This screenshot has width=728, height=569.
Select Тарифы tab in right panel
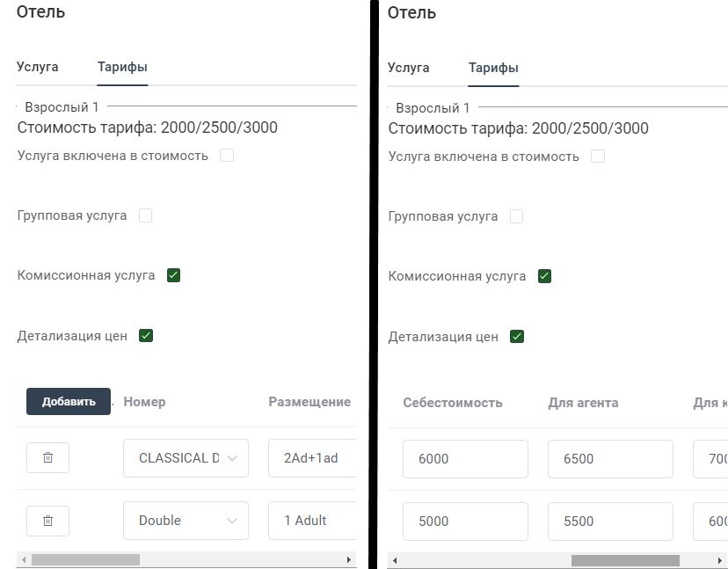[x=493, y=68]
